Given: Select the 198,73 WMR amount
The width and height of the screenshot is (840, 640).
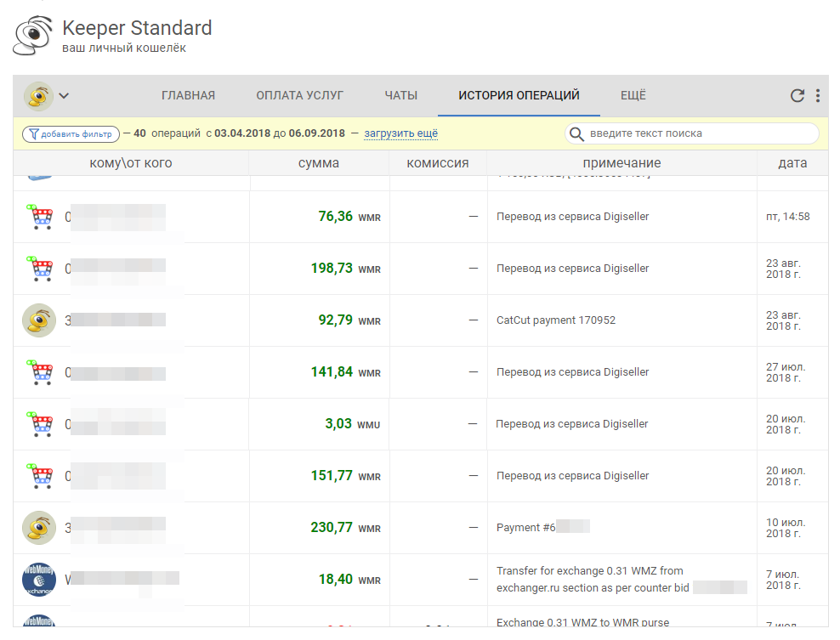Looking at the screenshot, I should coord(345,269).
